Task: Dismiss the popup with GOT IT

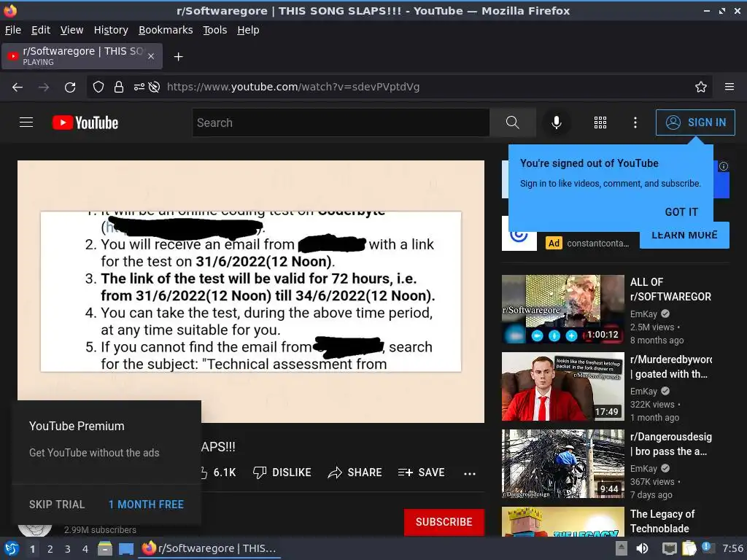Action: 681,212
